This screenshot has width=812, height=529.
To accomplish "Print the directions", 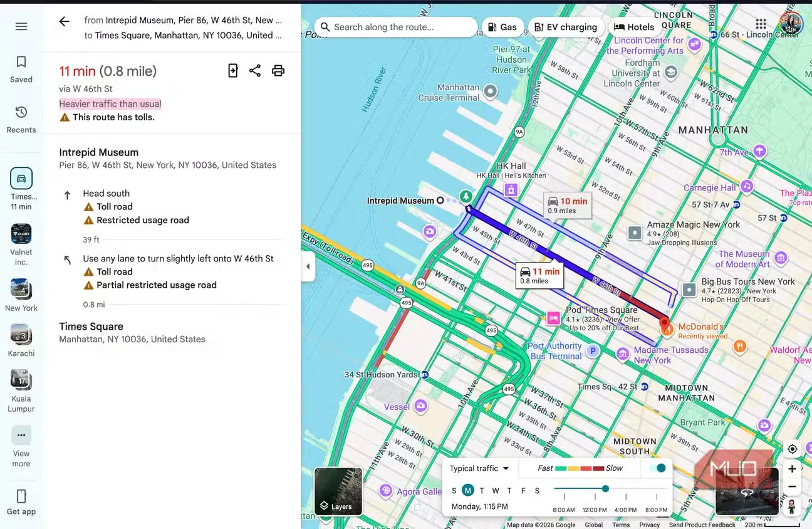I will pyautogui.click(x=278, y=71).
